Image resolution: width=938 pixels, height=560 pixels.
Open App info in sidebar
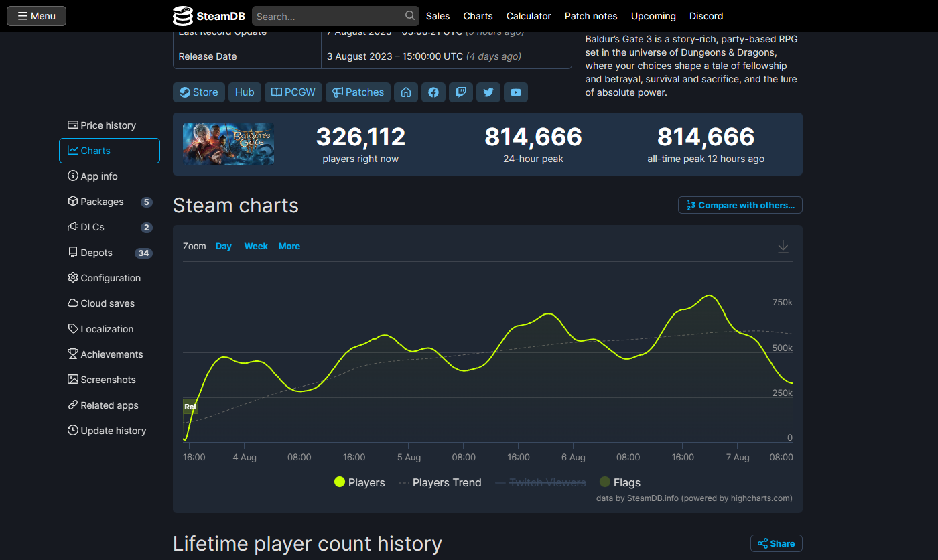[x=109, y=176]
